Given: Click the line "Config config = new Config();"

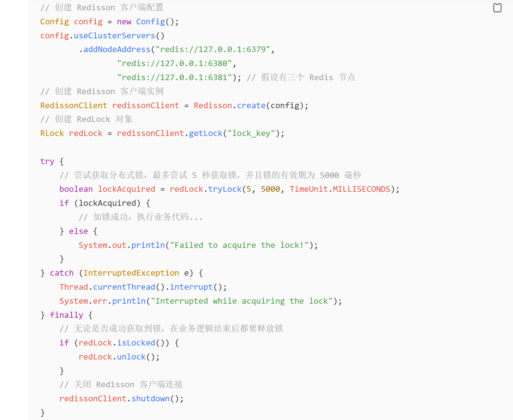Looking at the screenshot, I should [x=109, y=22].
